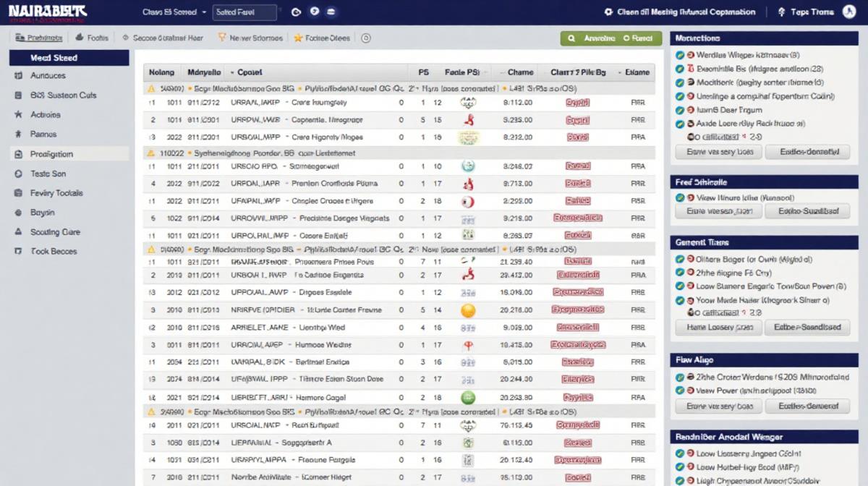
Task: Click the club crest in the 8,112.00 row
Action: 467,103
